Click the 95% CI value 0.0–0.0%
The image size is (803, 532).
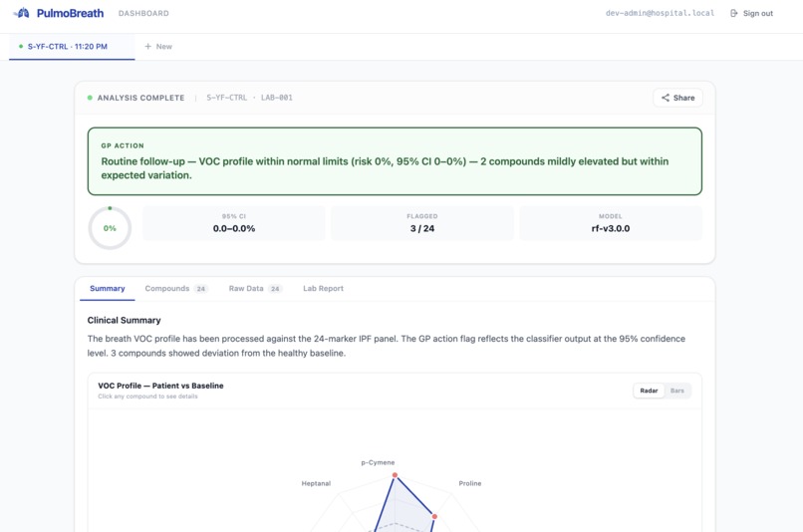point(234,228)
